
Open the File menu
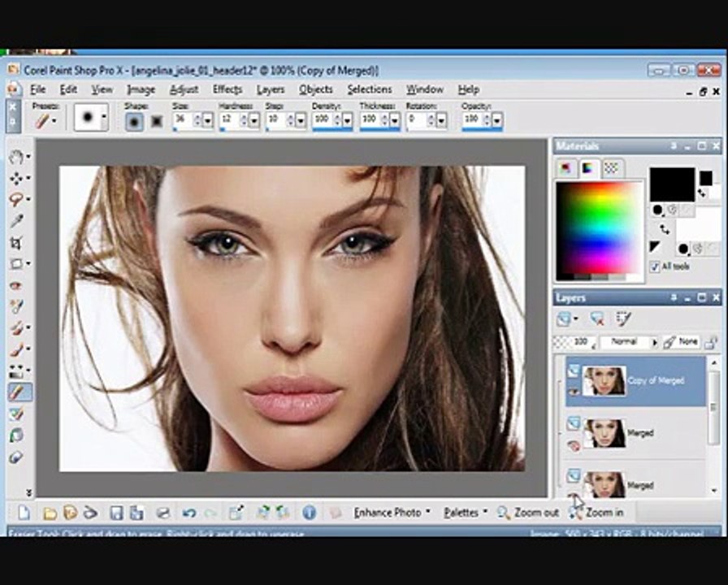[x=38, y=89]
